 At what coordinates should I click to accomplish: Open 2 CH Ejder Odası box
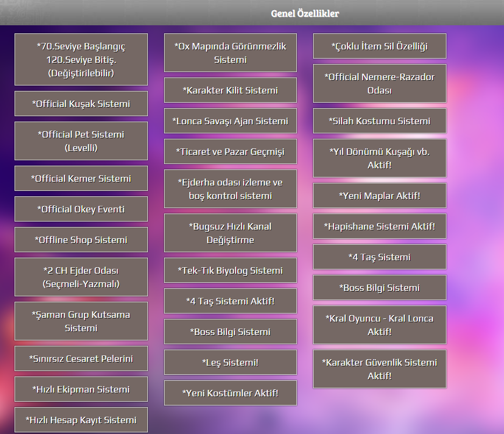tap(81, 277)
